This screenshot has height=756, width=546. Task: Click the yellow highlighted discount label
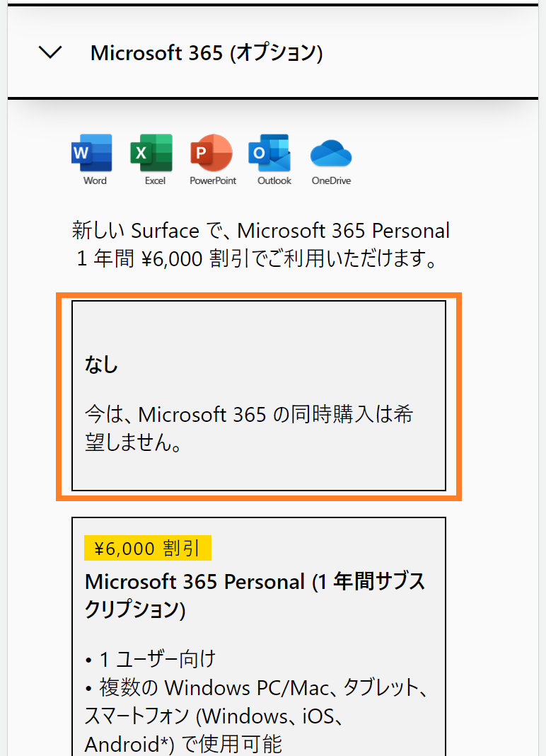[147, 547]
